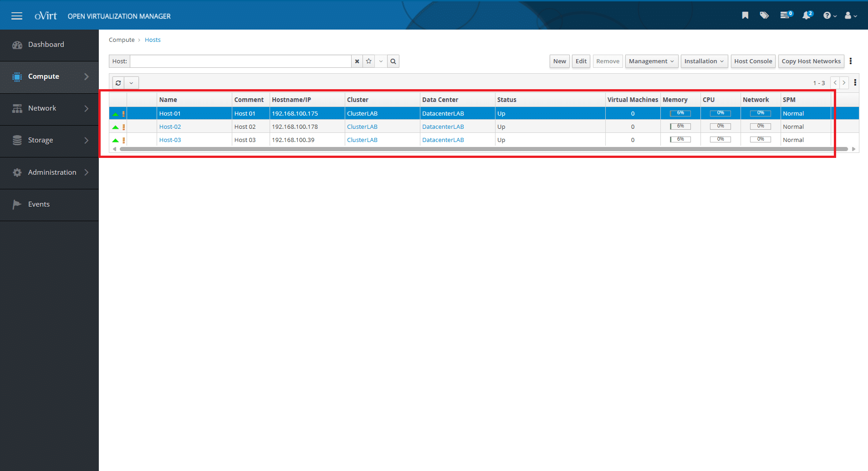Open the help menu icon

coord(830,15)
